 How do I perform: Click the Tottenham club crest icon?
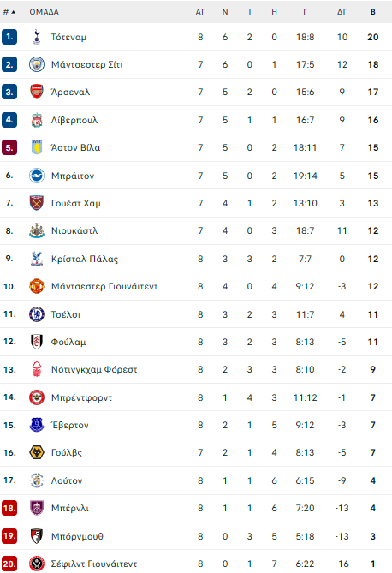pos(37,37)
